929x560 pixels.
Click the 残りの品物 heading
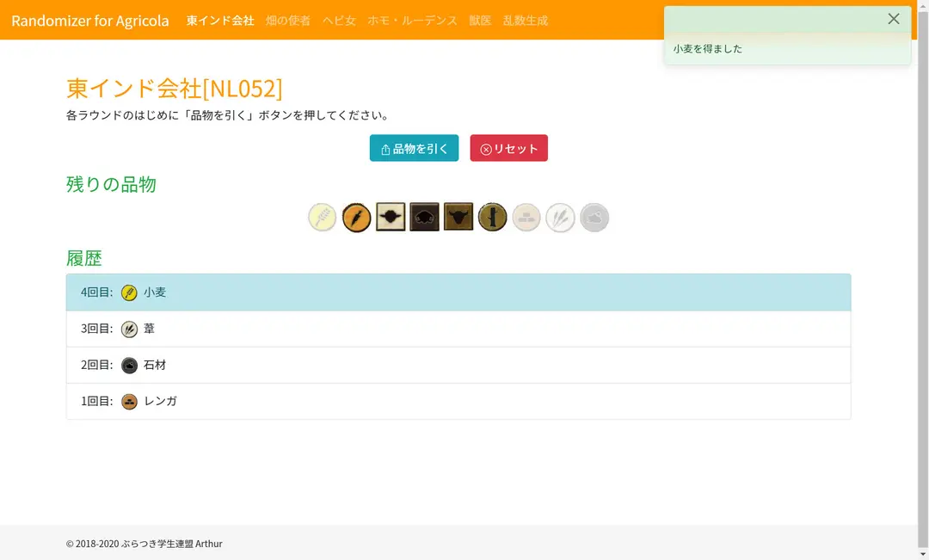(111, 184)
